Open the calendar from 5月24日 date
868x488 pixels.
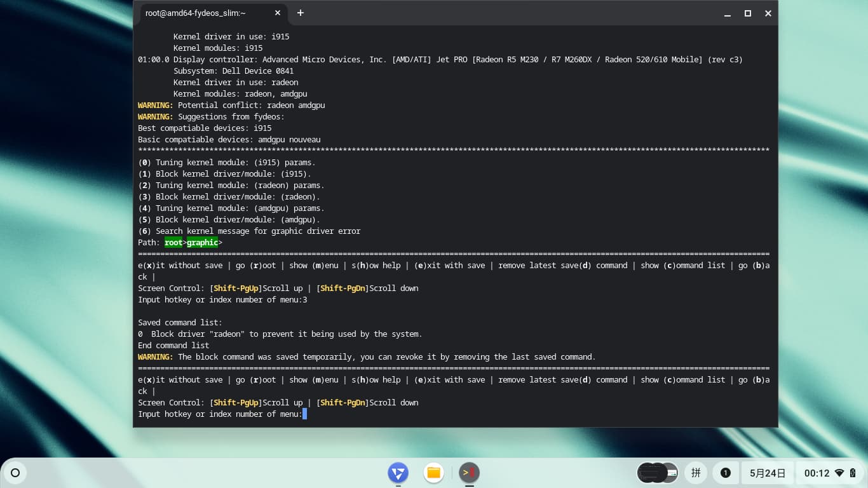pyautogui.click(x=768, y=473)
